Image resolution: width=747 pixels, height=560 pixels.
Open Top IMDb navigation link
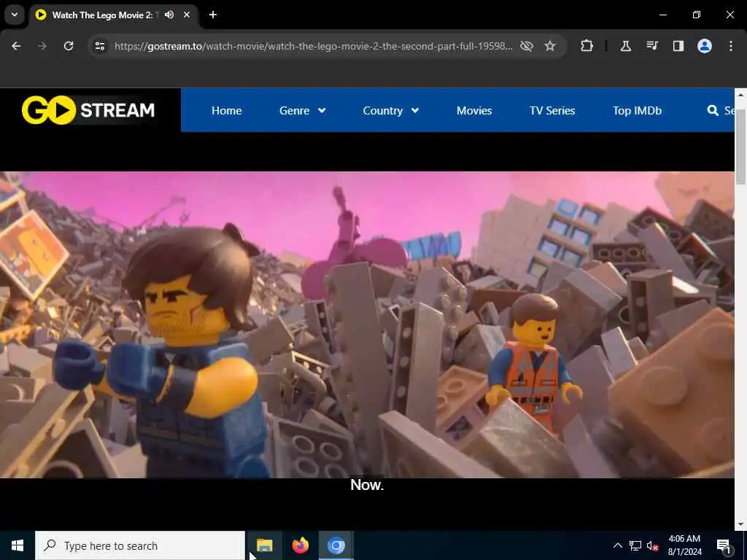click(637, 111)
